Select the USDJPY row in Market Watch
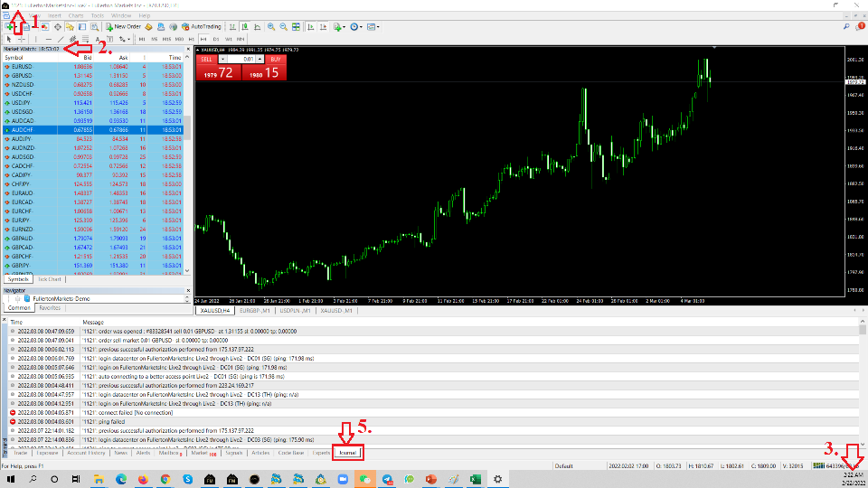This screenshot has height=488, width=868. pos(93,103)
